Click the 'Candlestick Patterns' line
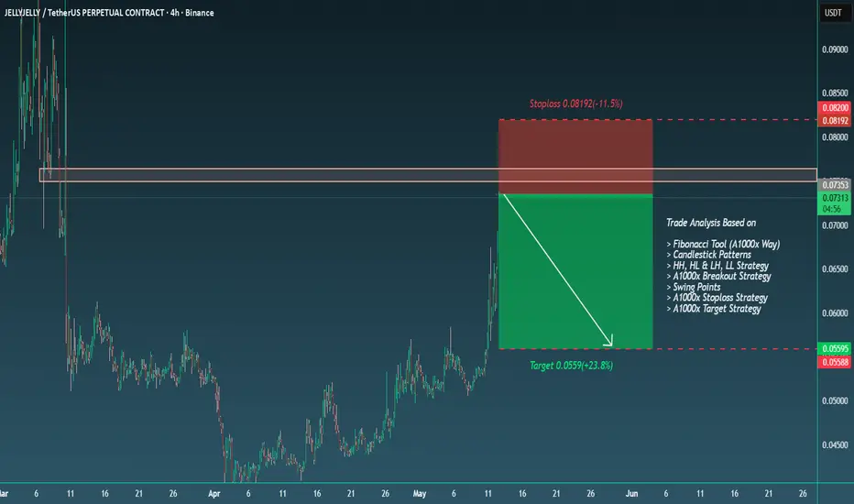This screenshot has width=854, height=504. click(709, 255)
